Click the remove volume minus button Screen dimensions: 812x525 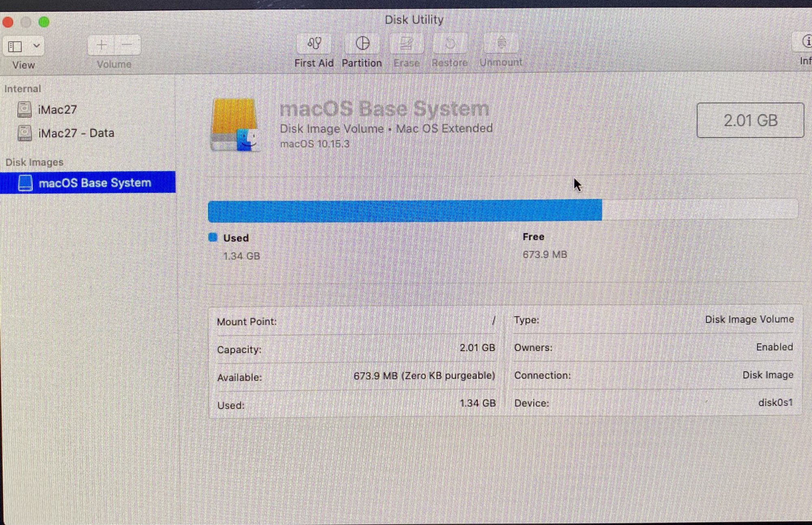tap(127, 45)
